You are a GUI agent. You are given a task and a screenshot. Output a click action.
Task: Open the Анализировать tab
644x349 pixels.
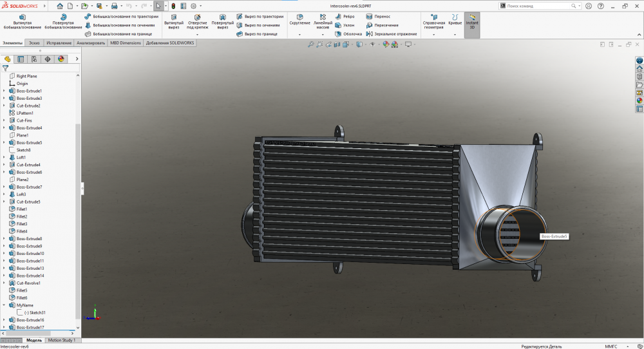point(90,43)
